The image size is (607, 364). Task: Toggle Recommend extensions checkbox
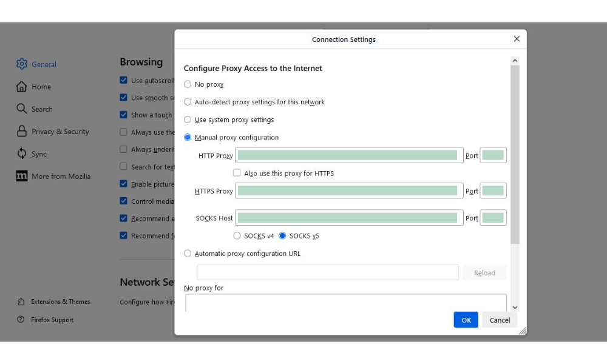click(123, 218)
